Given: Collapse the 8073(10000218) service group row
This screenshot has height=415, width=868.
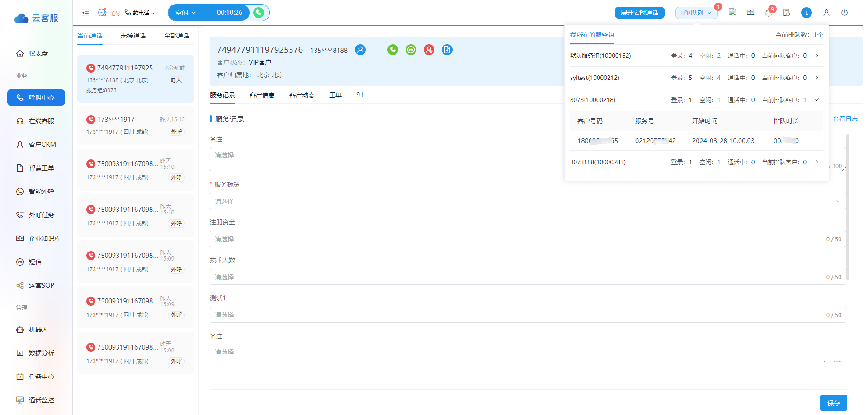Looking at the screenshot, I should 816,100.
